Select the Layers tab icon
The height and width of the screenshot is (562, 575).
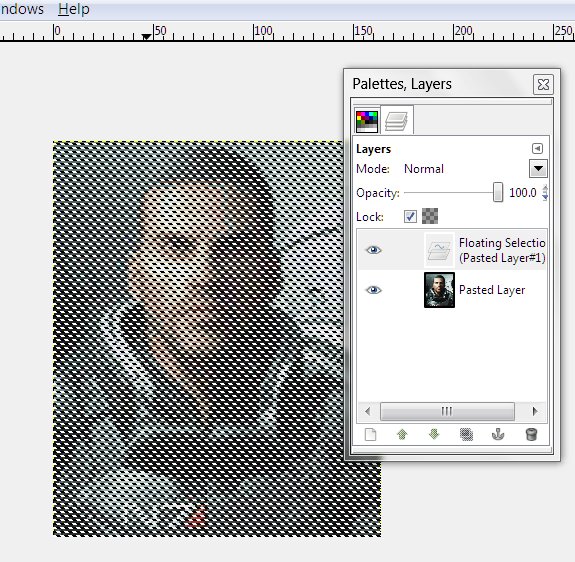tap(396, 121)
